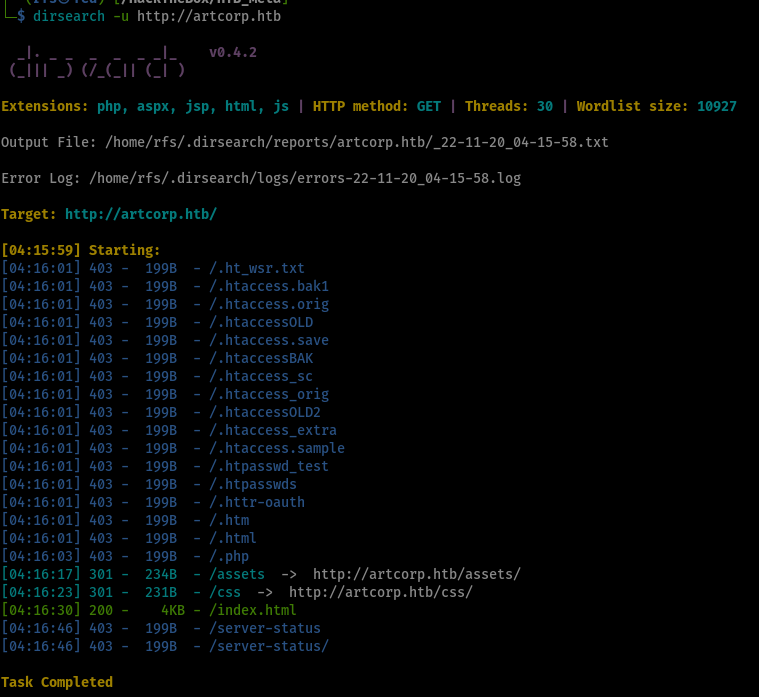Image resolution: width=759 pixels, height=697 pixels.
Task: Click the dirsearch command text
Action: (x=69, y=16)
